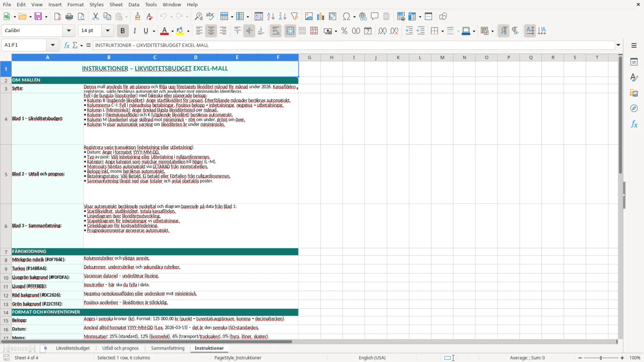
Task: Click the zoom slider
Action: [601, 358]
